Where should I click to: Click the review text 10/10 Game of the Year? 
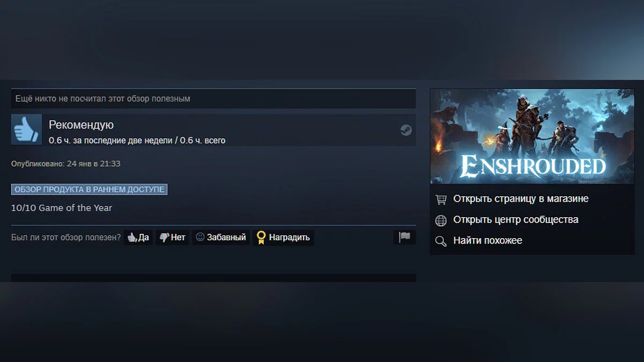point(62,208)
